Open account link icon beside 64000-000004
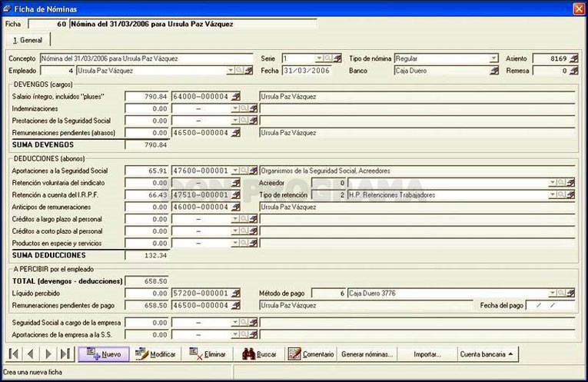Screen dimensions: 588x382 [235, 97]
